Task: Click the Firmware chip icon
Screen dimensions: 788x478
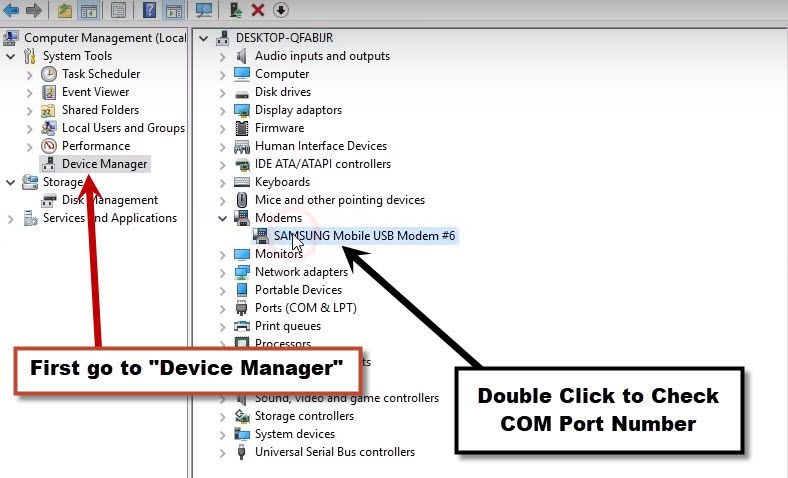Action: coord(242,128)
